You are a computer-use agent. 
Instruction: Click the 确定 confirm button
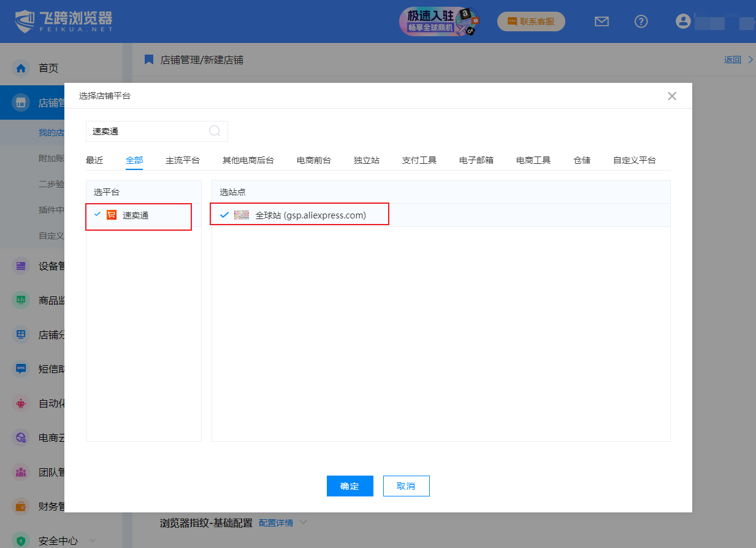(x=349, y=486)
